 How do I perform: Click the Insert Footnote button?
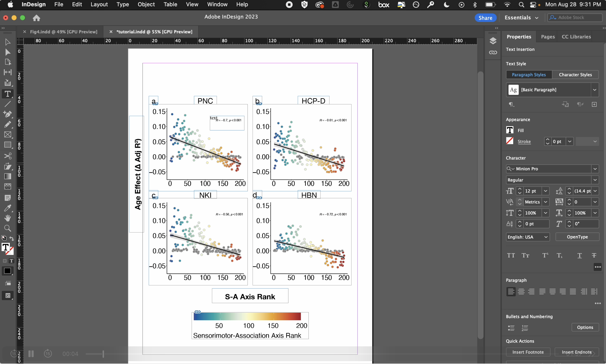[528, 352]
